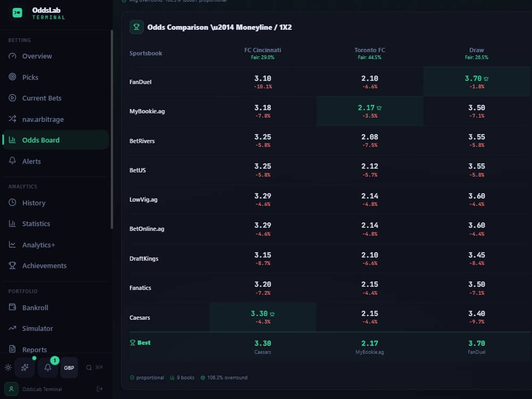Click the Picks target icon
This screenshot has width=532, height=399.
point(12,77)
